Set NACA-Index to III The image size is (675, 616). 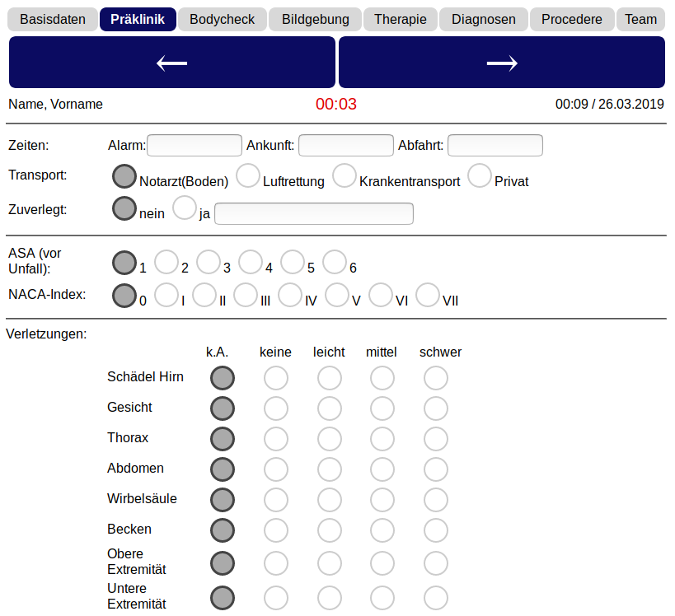(x=246, y=295)
